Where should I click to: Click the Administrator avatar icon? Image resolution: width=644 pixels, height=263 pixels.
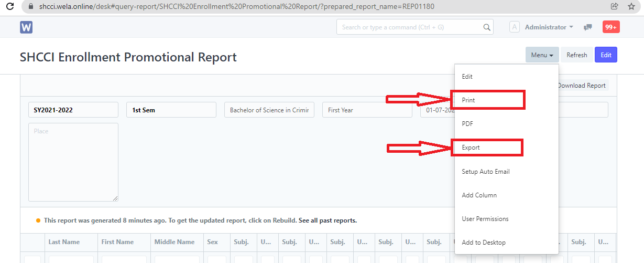[514, 27]
